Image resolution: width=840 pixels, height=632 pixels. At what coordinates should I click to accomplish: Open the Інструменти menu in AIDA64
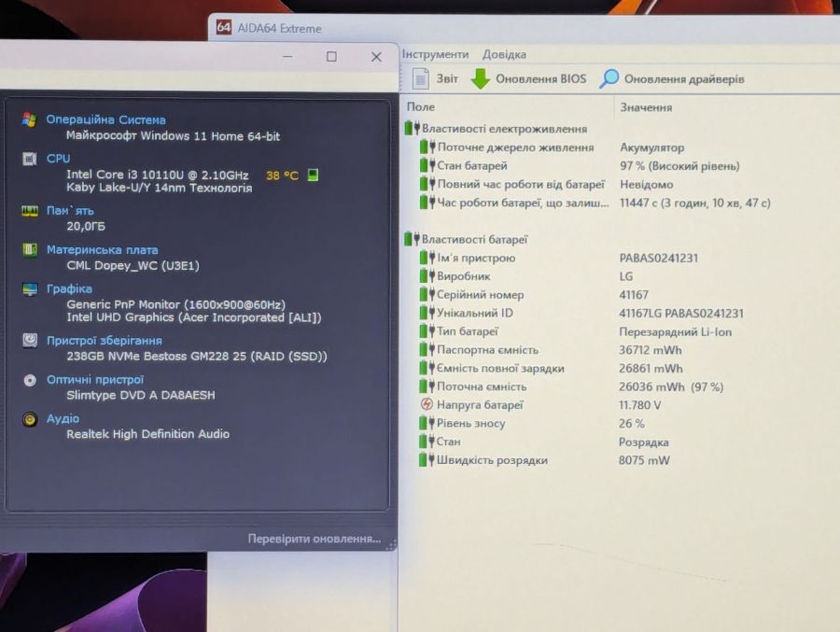click(435, 54)
